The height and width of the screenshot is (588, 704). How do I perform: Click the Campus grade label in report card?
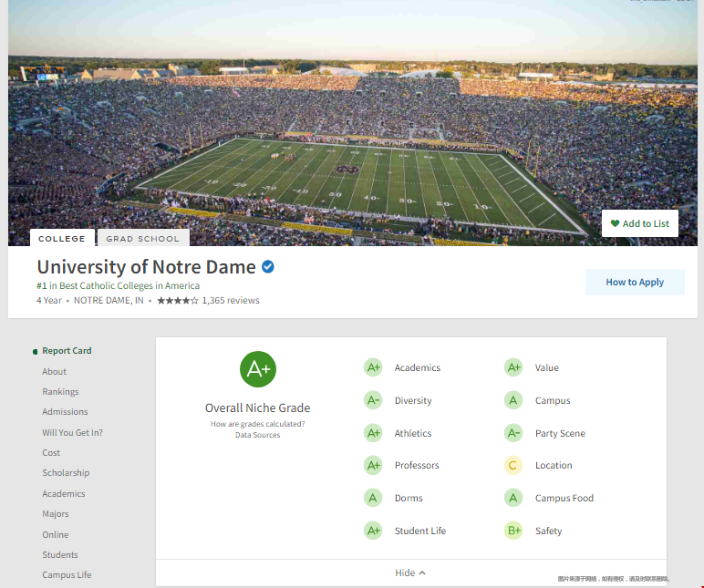pyautogui.click(x=553, y=400)
